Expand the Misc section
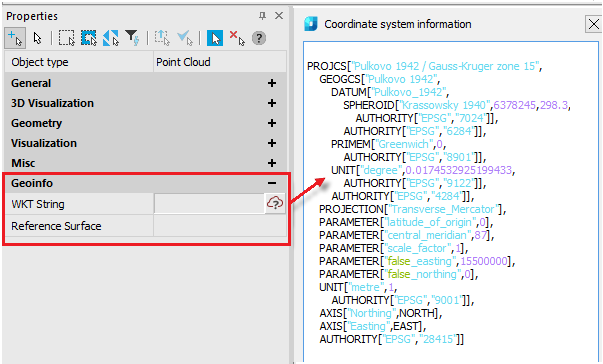The width and height of the screenshot is (603, 364). point(272,163)
